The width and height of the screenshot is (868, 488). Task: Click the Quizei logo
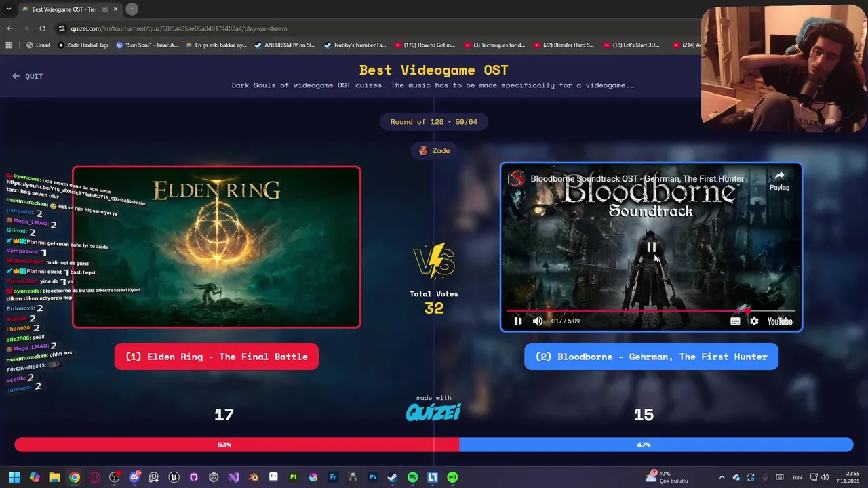pyautogui.click(x=433, y=411)
